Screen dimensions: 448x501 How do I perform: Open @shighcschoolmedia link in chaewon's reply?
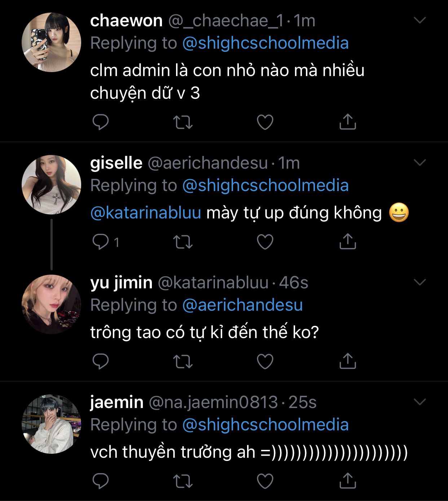pyautogui.click(x=265, y=43)
